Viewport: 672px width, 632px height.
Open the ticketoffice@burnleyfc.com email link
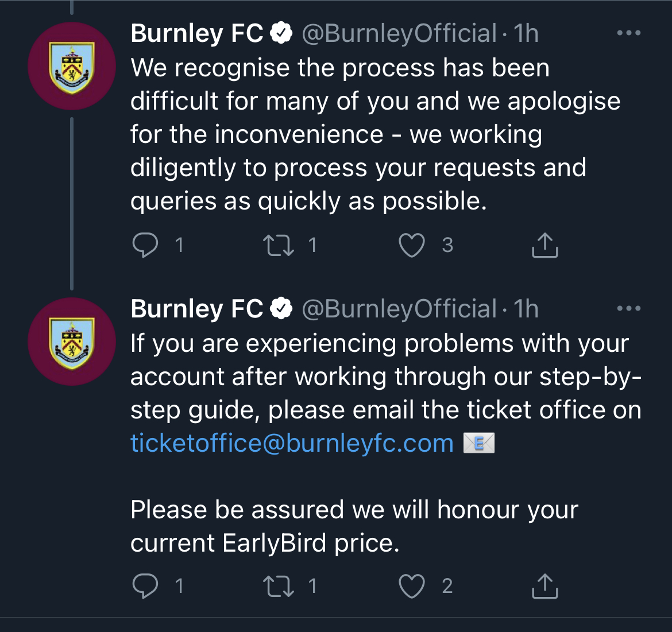pos(292,443)
